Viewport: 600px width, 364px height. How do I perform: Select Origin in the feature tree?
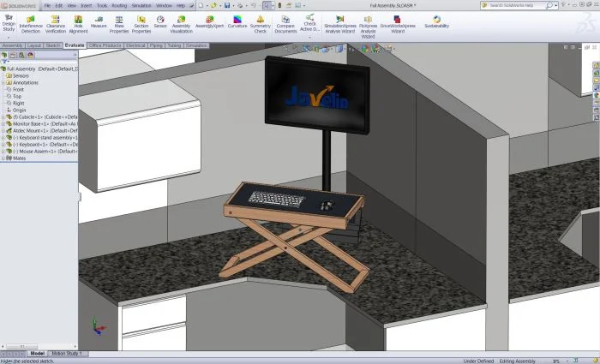(x=19, y=110)
